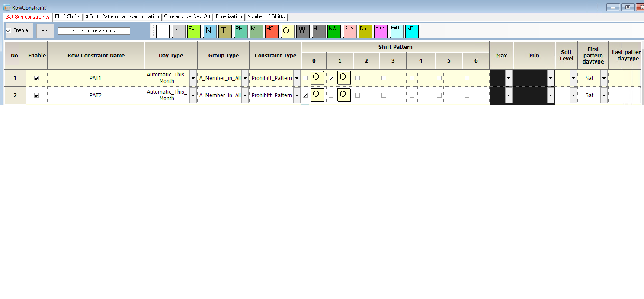Pick the yellow O shift icon in toolbar
This screenshot has height=299, width=644.
pyautogui.click(x=288, y=32)
